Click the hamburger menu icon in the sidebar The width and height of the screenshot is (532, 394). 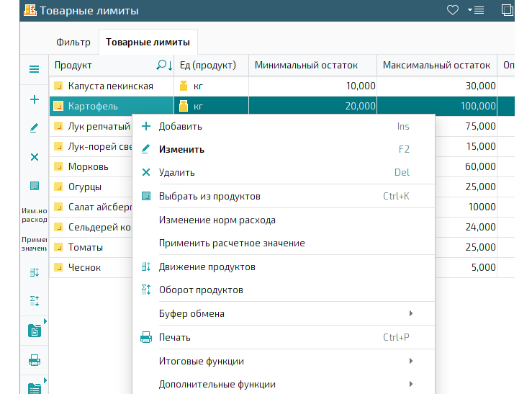tap(34, 69)
